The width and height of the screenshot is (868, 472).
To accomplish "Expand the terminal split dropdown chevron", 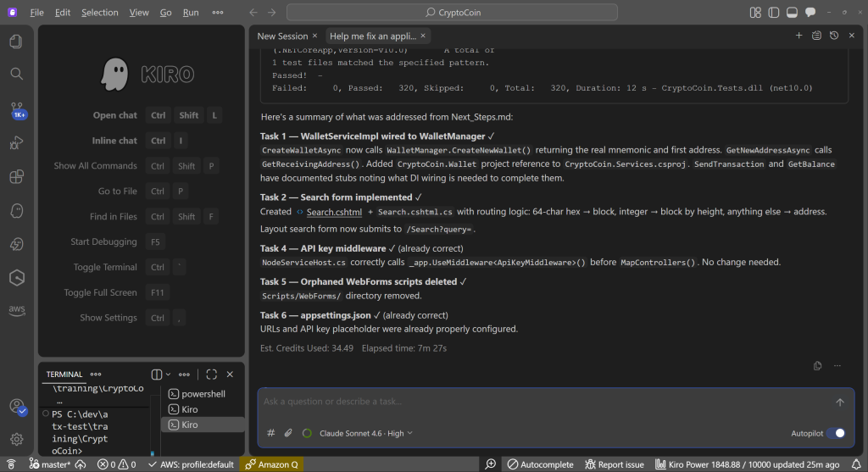I will [x=169, y=375].
